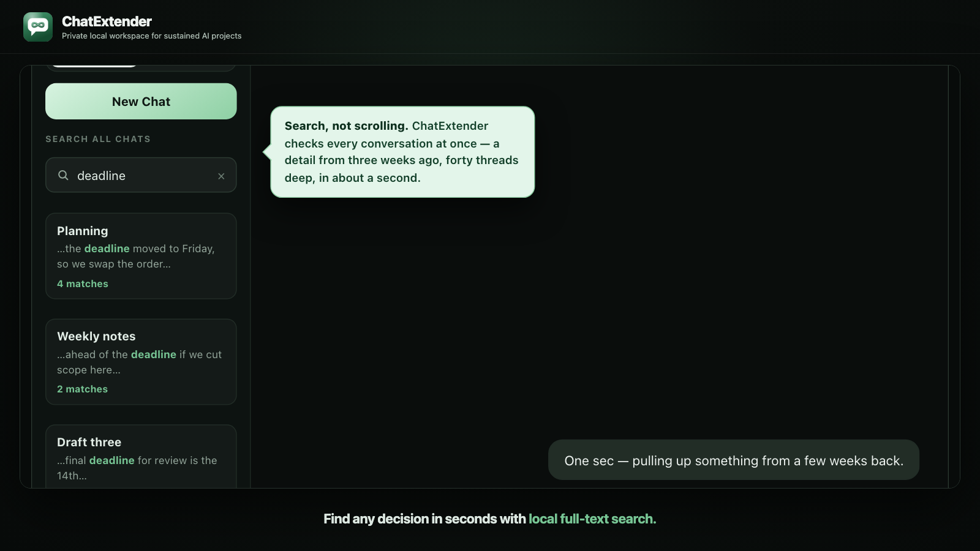Click the 4 matches label
Screen dimensions: 980x551
pyautogui.click(x=83, y=284)
